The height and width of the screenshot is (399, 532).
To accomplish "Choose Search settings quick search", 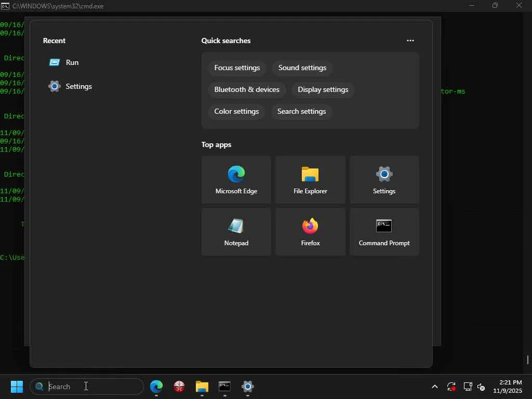I will coord(301,111).
